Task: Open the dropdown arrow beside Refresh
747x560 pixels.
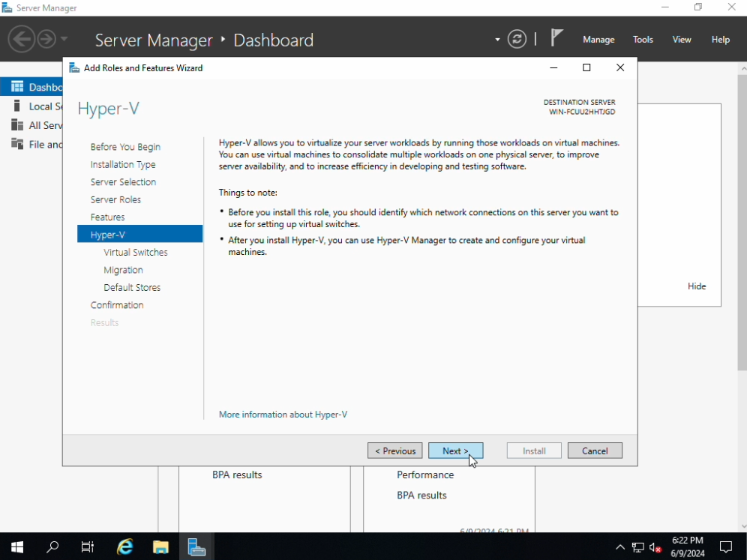Action: point(497,40)
